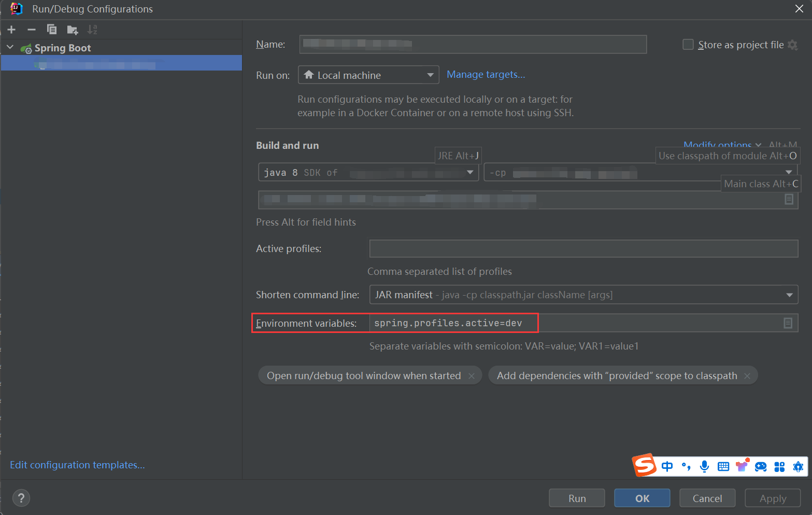Focus the Name input field
Screen dimensions: 812x515
(473, 44)
